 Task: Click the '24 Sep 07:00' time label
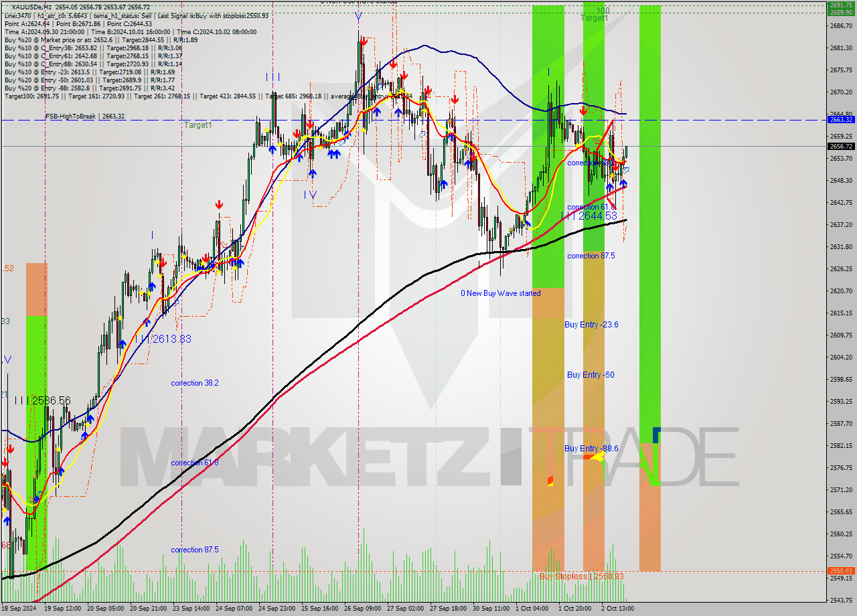[235, 609]
